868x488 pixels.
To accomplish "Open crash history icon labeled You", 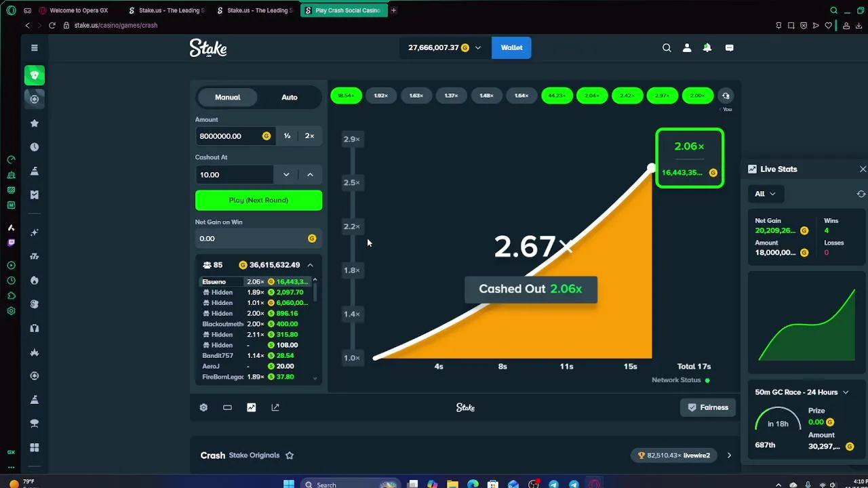I will pyautogui.click(x=726, y=96).
